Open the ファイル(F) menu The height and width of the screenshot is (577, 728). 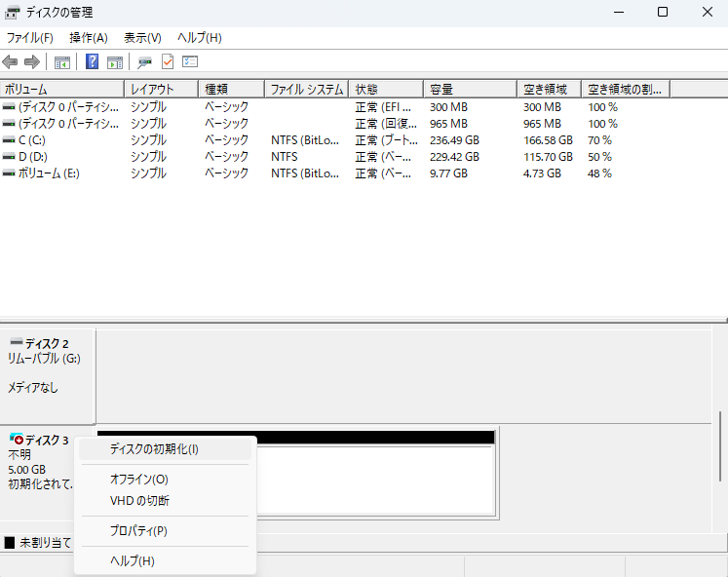click(29, 38)
